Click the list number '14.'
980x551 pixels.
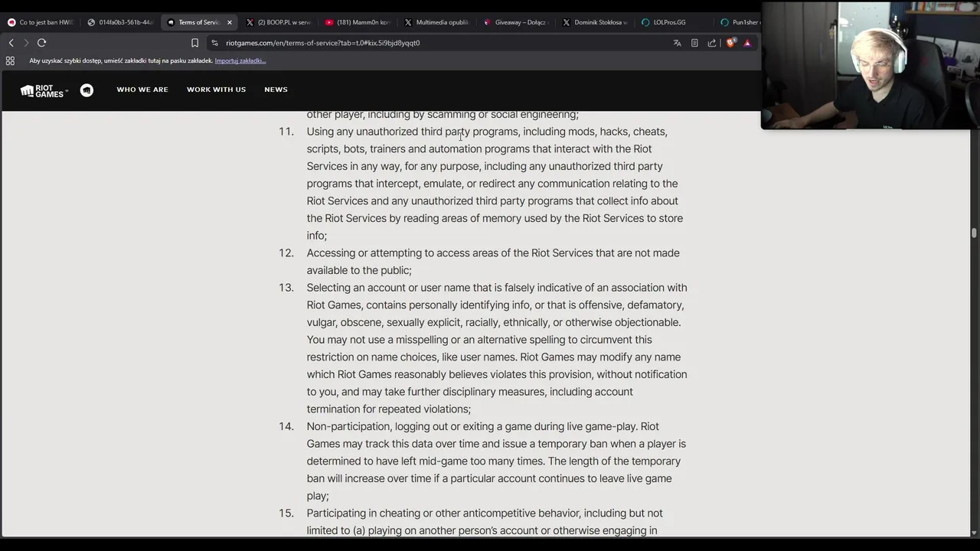[286, 426]
